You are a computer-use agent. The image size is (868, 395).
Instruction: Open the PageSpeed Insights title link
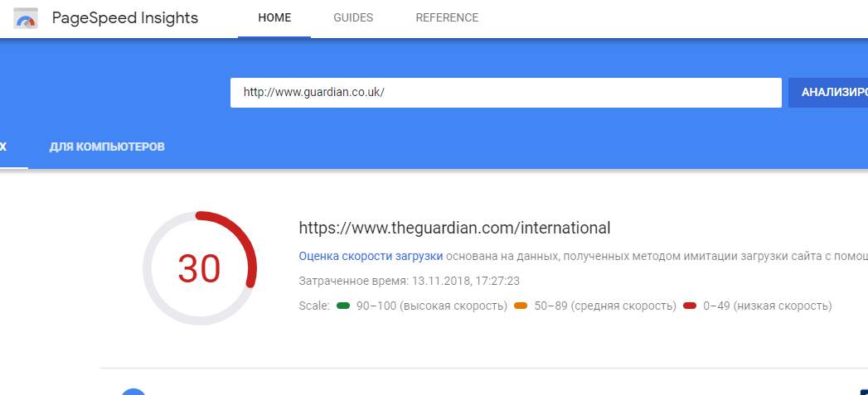tap(125, 17)
